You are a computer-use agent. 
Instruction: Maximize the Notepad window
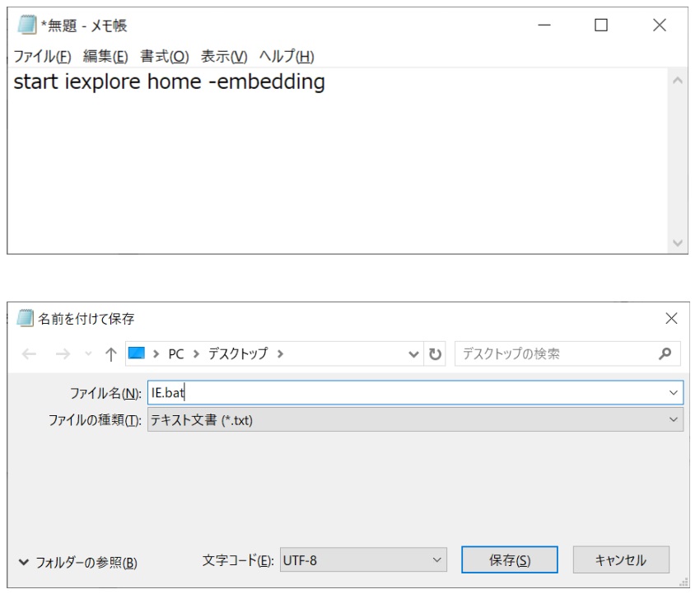(x=601, y=25)
